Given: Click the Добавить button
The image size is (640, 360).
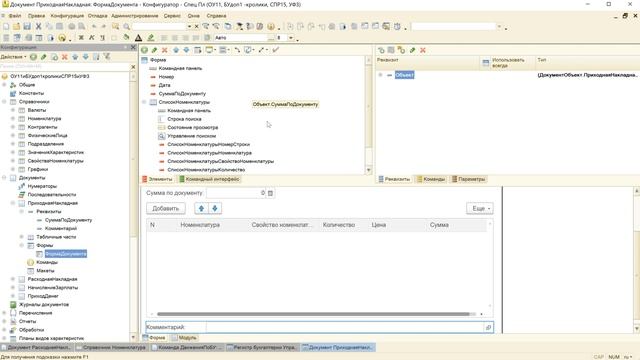Looking at the screenshot, I should 166,209.
